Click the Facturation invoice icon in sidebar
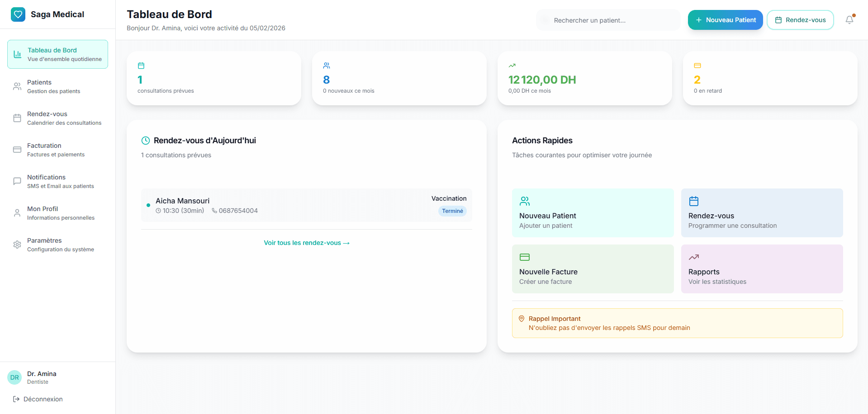 pyautogui.click(x=17, y=150)
